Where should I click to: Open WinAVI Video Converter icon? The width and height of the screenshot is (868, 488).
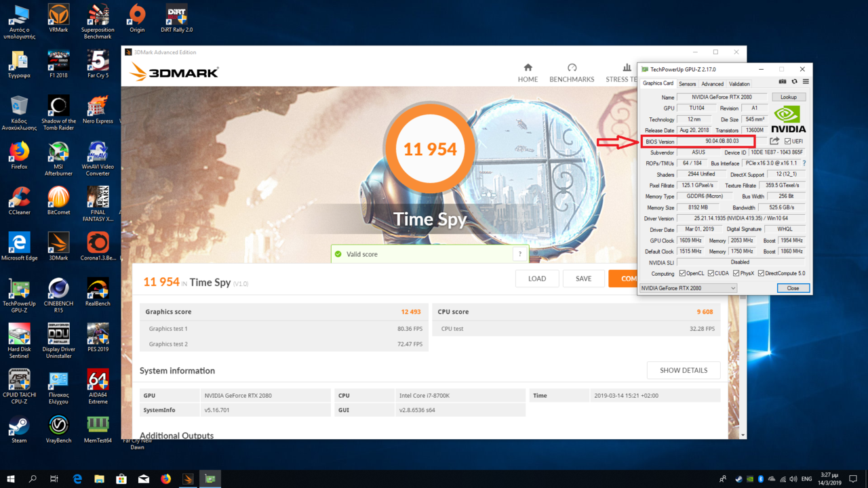tap(98, 159)
